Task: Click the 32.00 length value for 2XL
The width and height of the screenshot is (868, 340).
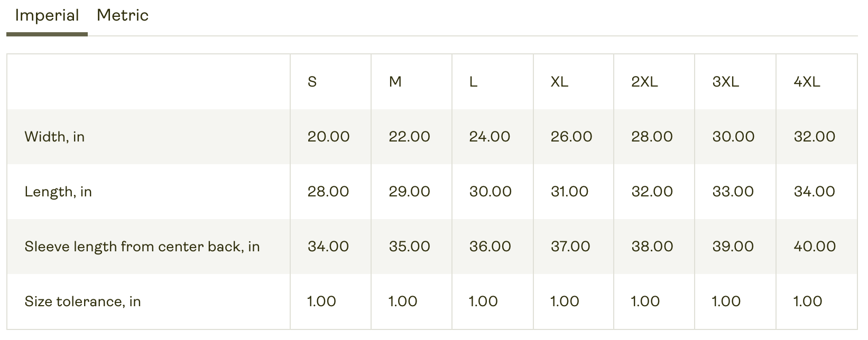Action: click(x=652, y=192)
